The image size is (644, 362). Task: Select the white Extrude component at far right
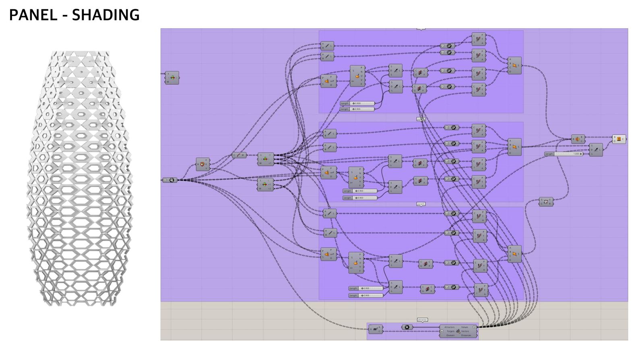[x=619, y=139]
